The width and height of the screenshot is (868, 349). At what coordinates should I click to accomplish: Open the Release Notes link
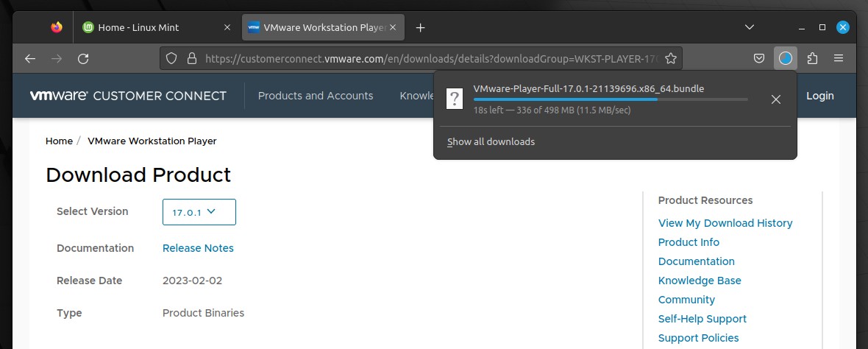point(198,248)
